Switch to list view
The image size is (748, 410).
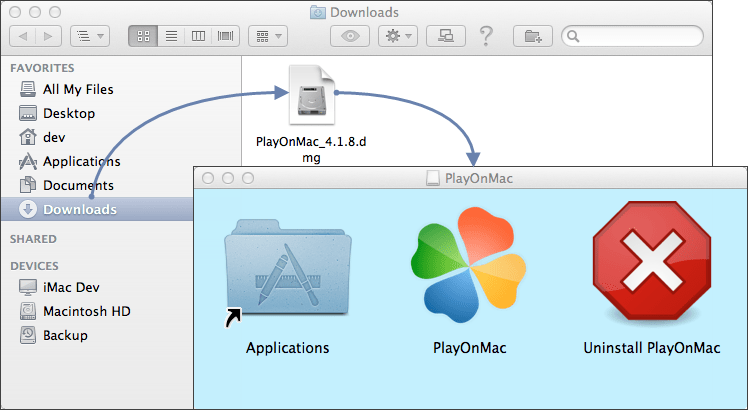click(171, 36)
